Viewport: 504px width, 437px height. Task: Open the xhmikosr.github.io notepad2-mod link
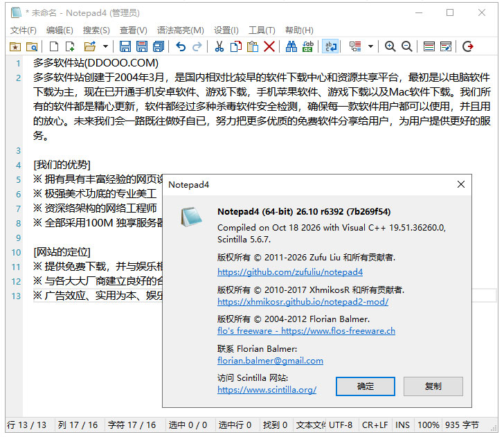click(x=303, y=302)
